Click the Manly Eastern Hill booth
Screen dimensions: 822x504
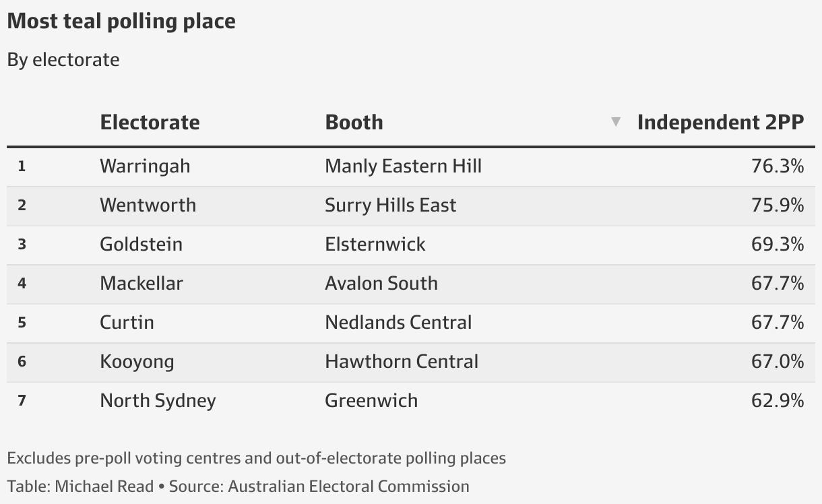coord(403,166)
